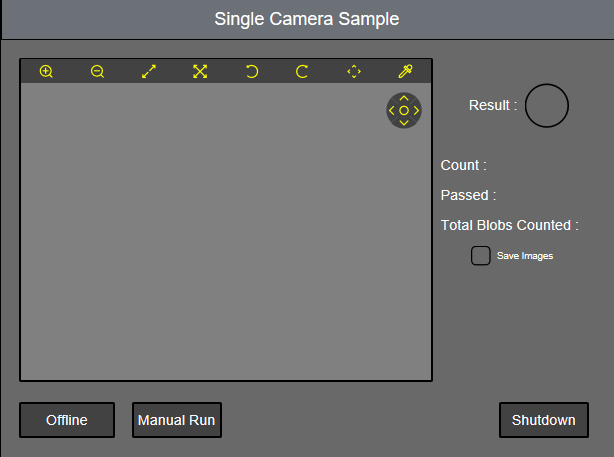Click the diagonal double-arrow resize icon
The image size is (614, 457).
(149, 72)
